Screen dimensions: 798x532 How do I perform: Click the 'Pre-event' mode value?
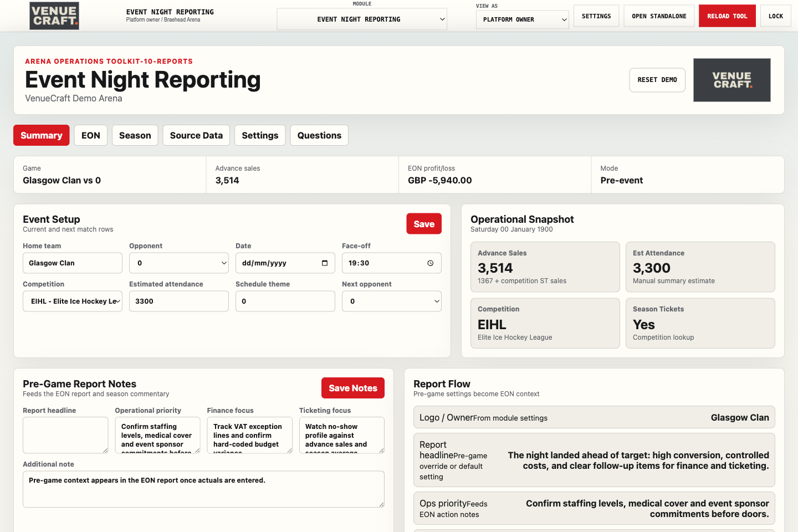point(622,180)
